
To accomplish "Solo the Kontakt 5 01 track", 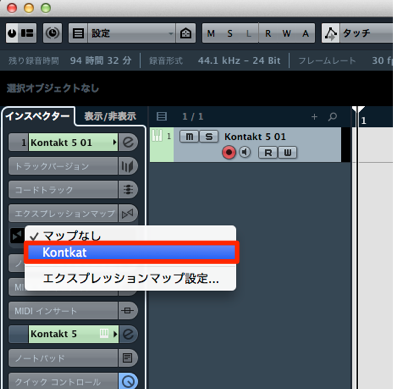I will [209, 136].
